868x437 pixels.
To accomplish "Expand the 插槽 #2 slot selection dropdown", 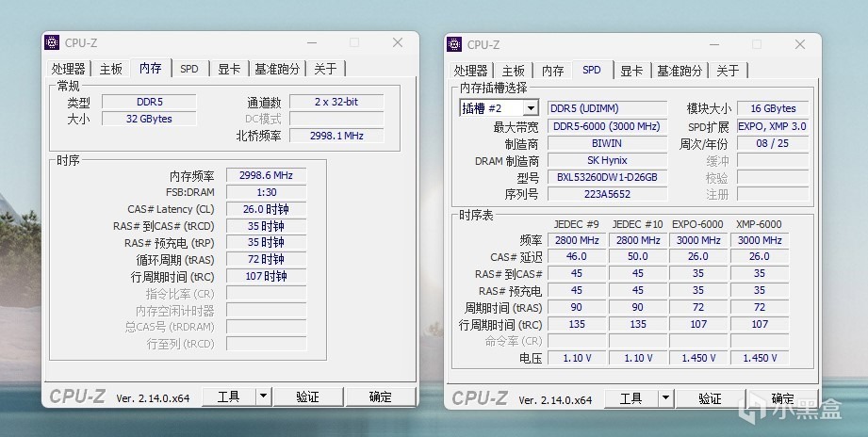I will (x=531, y=108).
